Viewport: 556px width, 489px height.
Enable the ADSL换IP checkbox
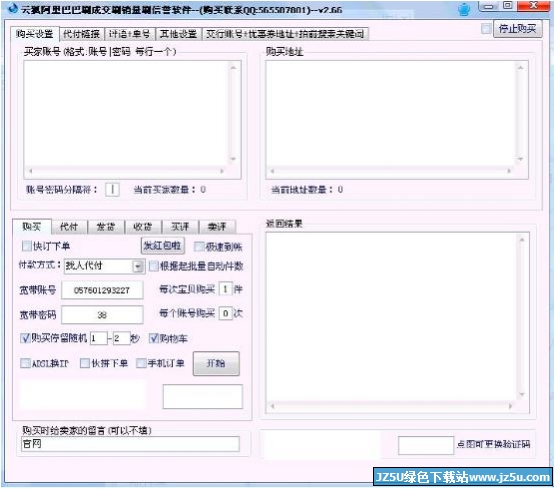click(25, 363)
